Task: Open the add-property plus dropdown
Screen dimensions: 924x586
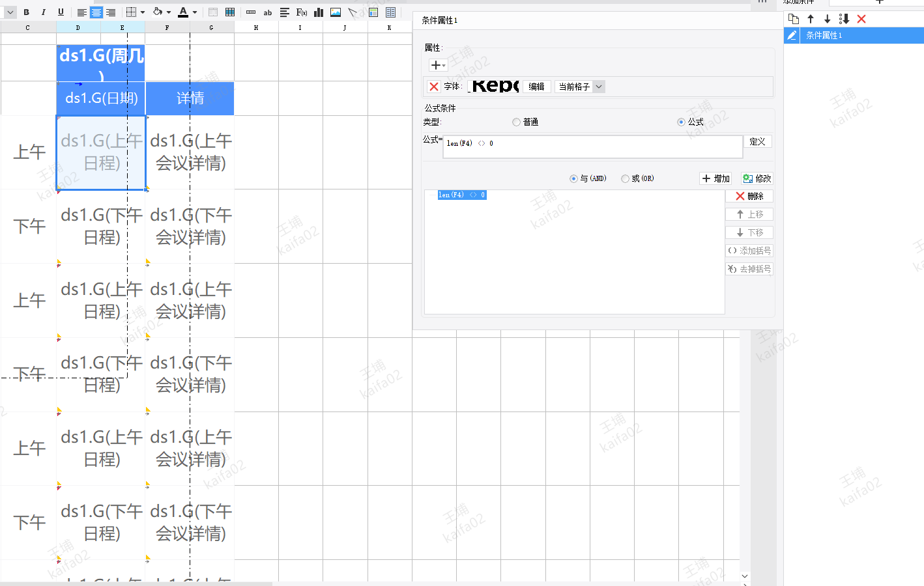Action: tap(438, 65)
